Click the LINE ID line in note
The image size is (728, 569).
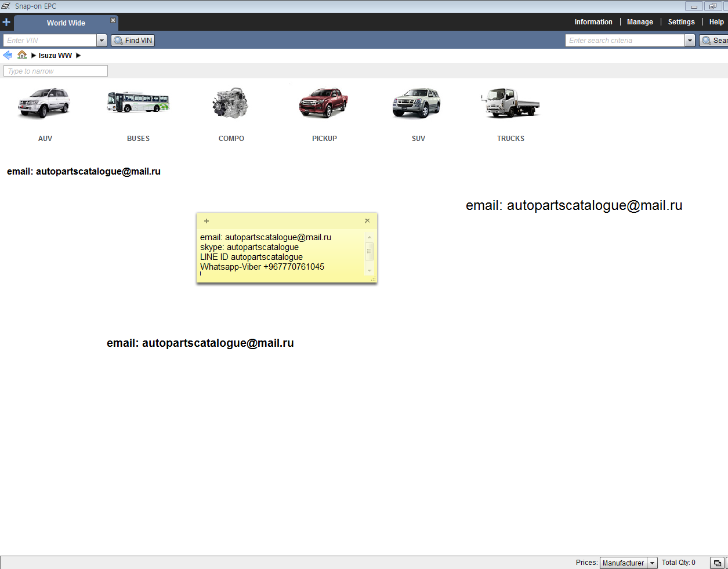251,257
